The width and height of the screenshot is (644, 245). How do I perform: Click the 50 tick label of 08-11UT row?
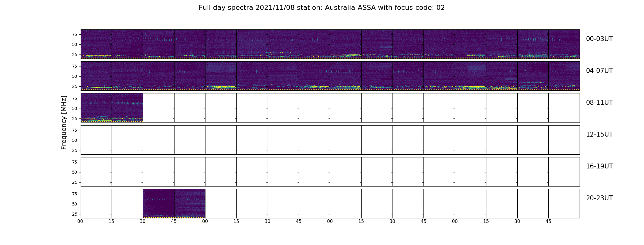[x=75, y=108]
